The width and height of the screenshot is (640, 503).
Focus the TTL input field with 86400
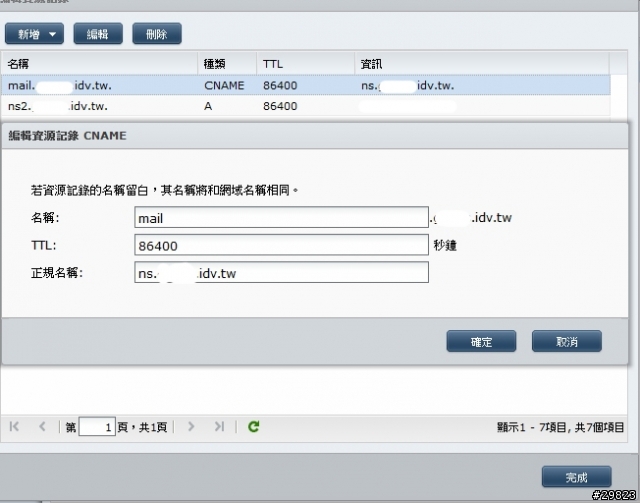pyautogui.click(x=281, y=245)
